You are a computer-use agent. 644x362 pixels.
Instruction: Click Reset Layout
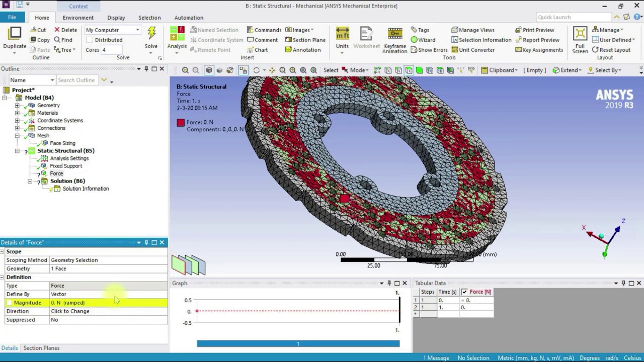(x=611, y=50)
